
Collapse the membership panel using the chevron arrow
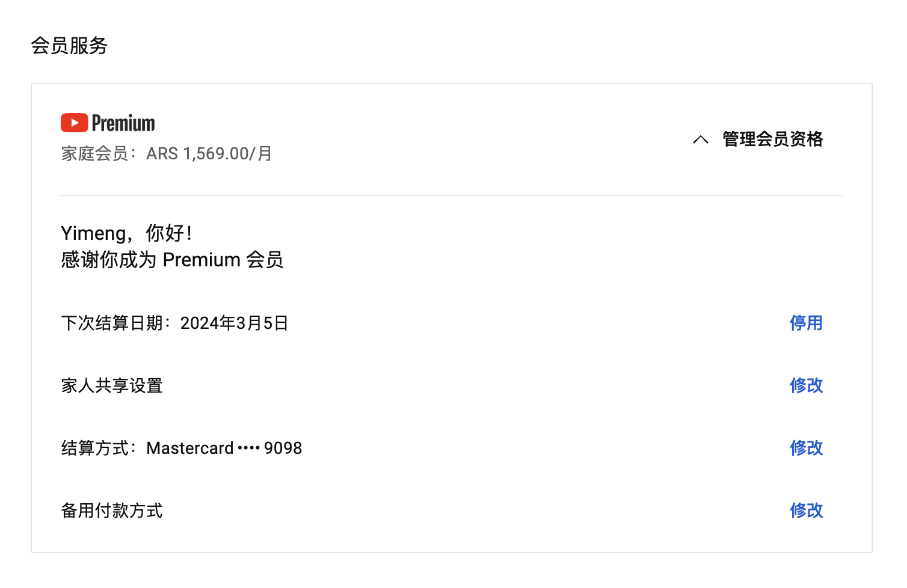click(700, 139)
